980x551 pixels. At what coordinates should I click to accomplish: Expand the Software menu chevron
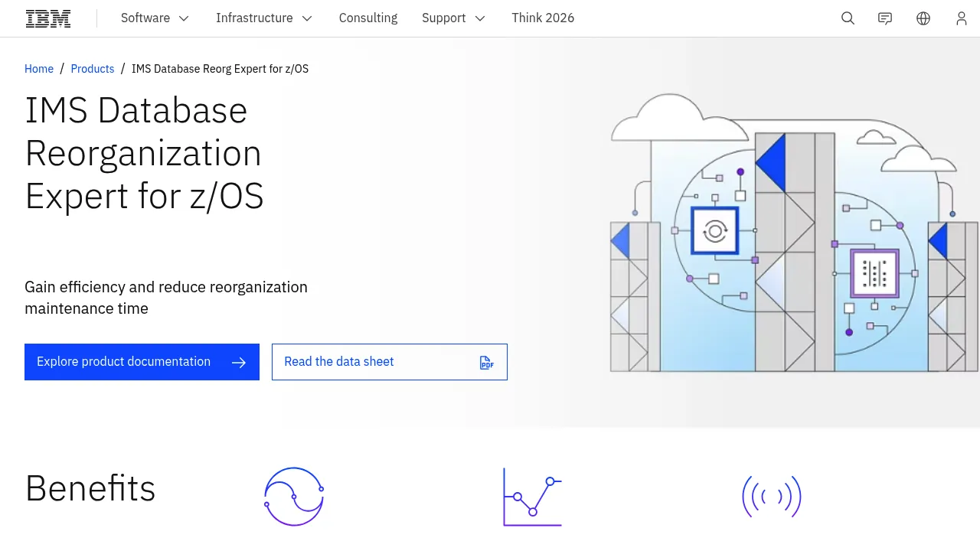(184, 18)
